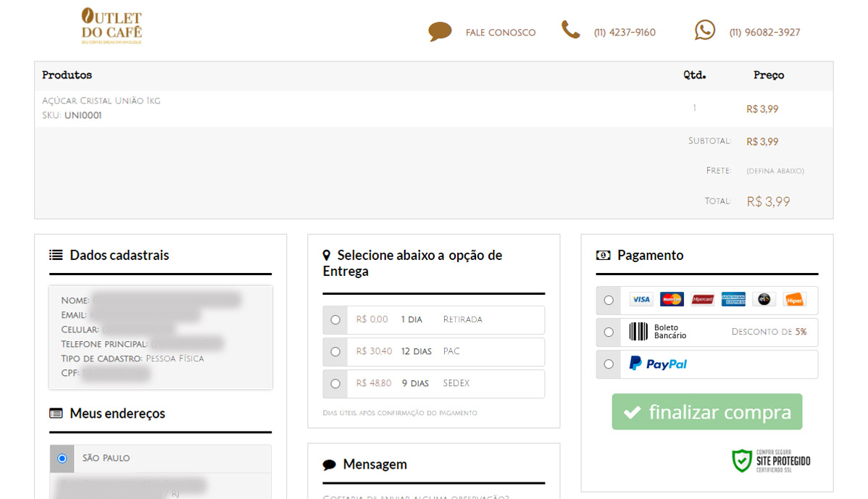Select the São Paulo address radio button
868x499 pixels.
[x=62, y=458]
